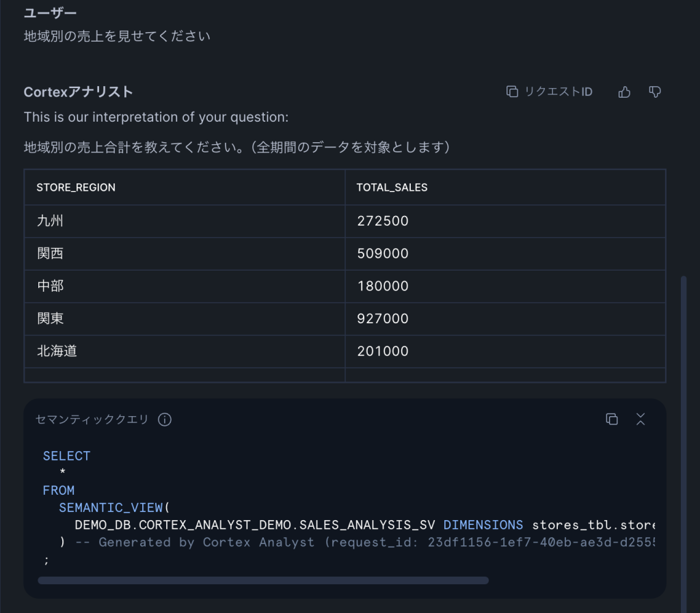Collapse the セマンティッククエリ code panel
Image resolution: width=700 pixels, height=613 pixels.
641,419
